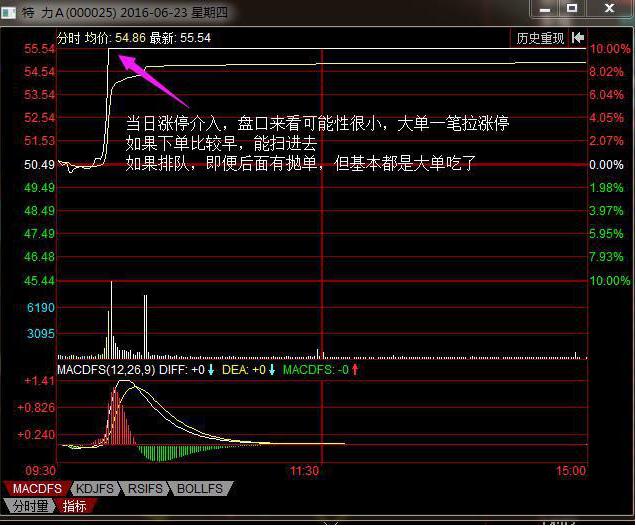Viewport: 636px width, 529px height.
Task: Switch to the BOLLFS indicator tab
Action: (x=200, y=488)
